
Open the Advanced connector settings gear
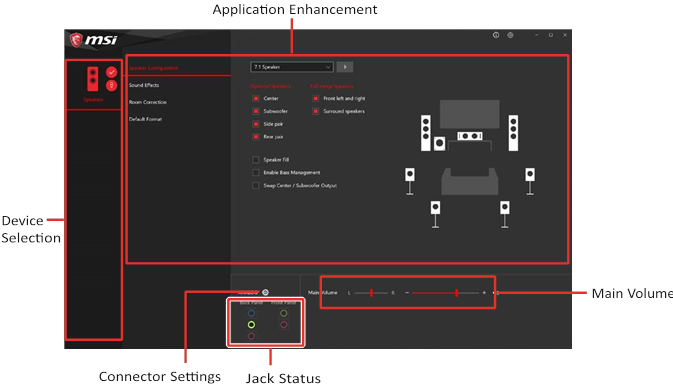(x=265, y=292)
